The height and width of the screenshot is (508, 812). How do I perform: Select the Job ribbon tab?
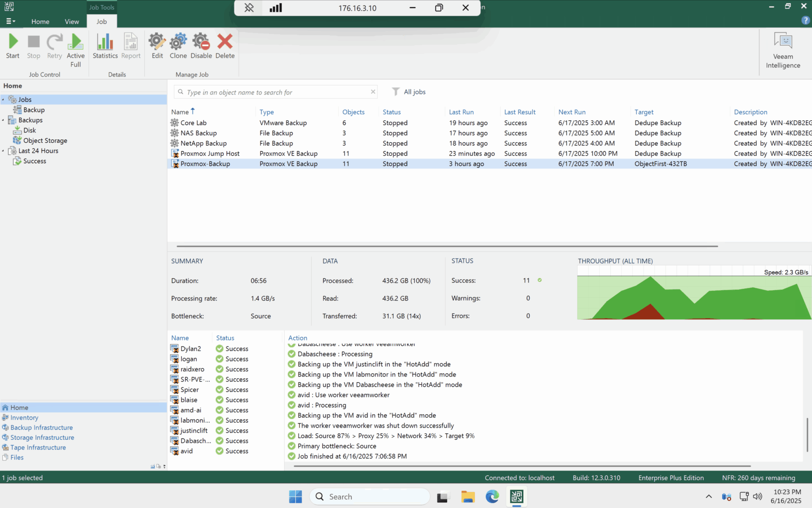click(101, 21)
